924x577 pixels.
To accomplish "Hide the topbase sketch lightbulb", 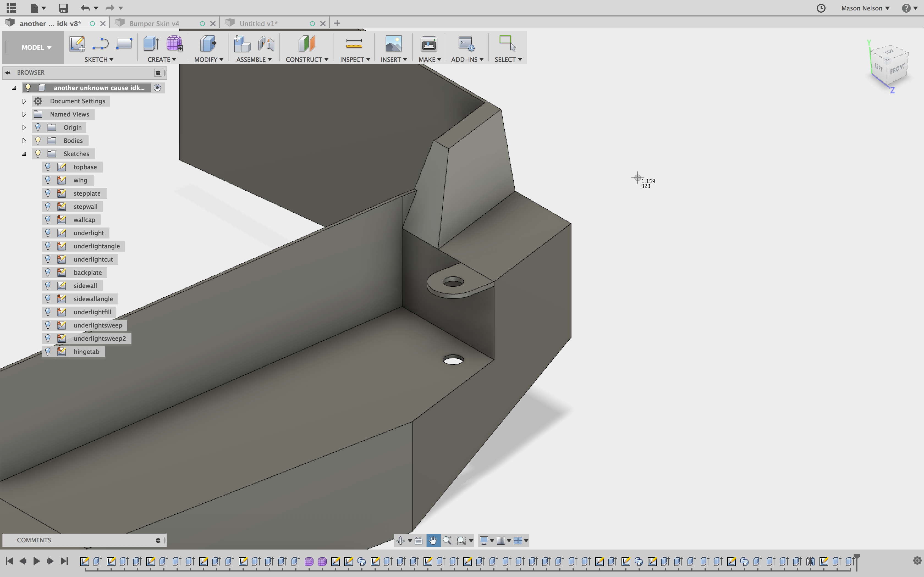I will click(48, 167).
